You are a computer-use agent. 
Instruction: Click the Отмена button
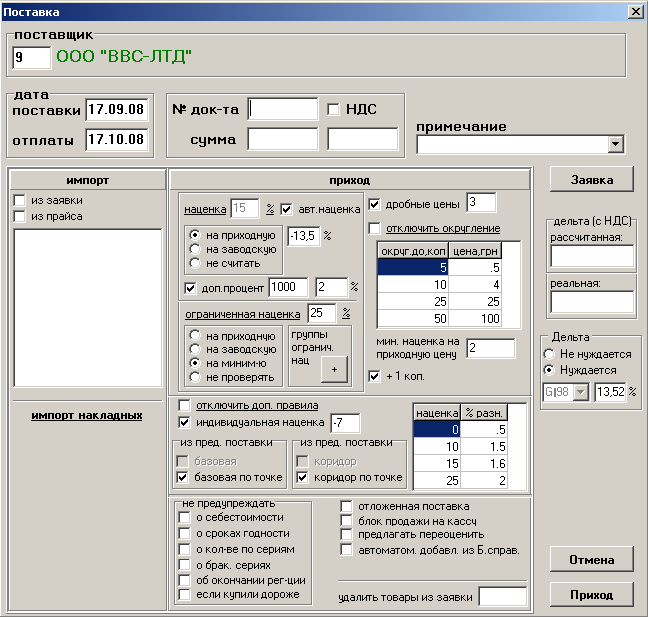[591, 560]
